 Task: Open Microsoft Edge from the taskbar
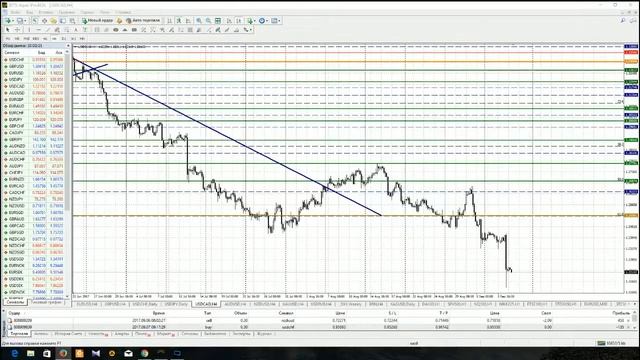[x=15, y=353]
